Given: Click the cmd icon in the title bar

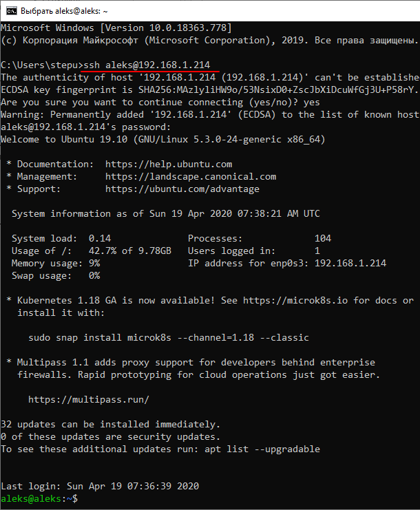Looking at the screenshot, I should [10, 11].
